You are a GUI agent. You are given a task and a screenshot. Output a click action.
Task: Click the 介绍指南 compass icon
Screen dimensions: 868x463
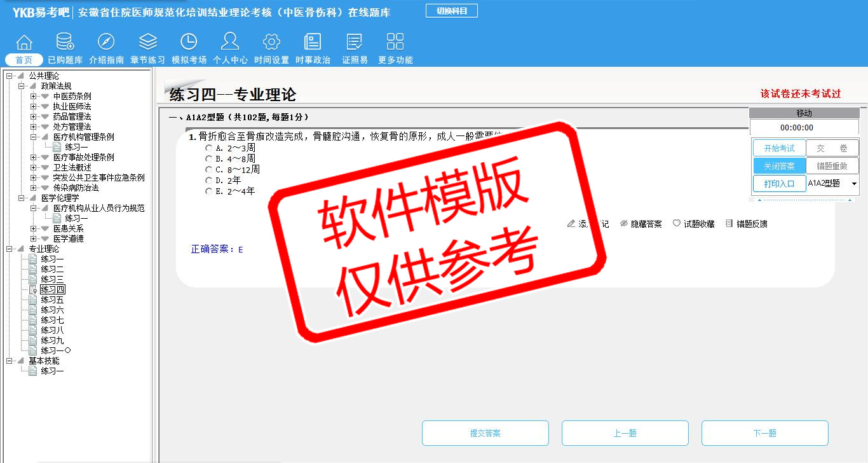click(106, 43)
